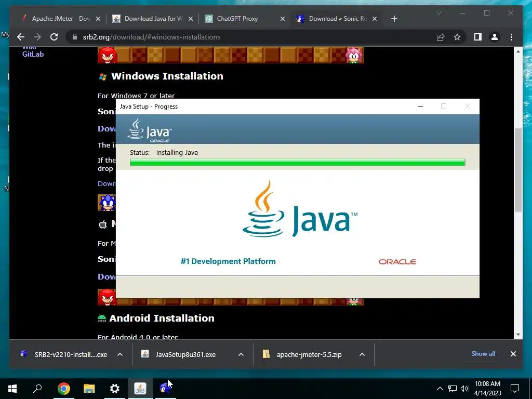The image size is (532, 399).
Task: Switch to the Download Java for Windows tab
Action: pyautogui.click(x=153, y=19)
